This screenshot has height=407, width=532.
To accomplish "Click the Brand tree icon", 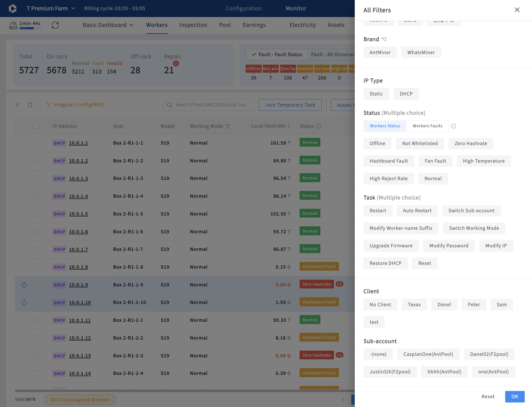I will coord(384,39).
